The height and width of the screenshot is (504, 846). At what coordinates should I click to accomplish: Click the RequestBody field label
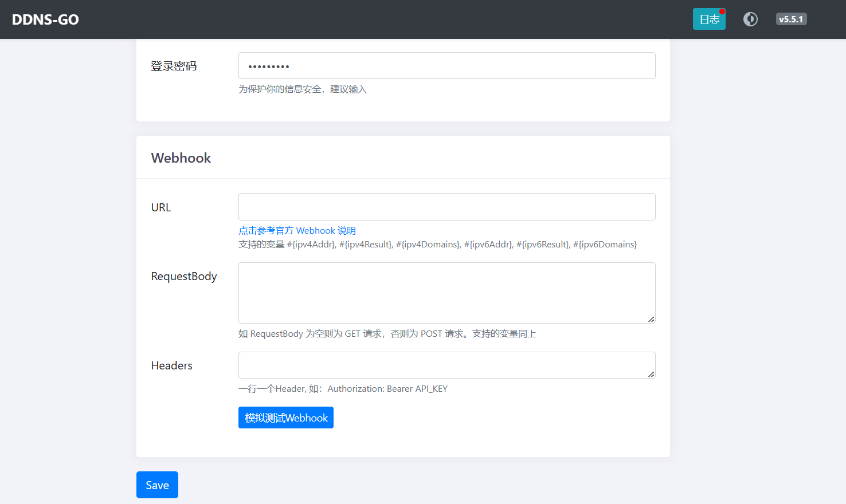(184, 276)
